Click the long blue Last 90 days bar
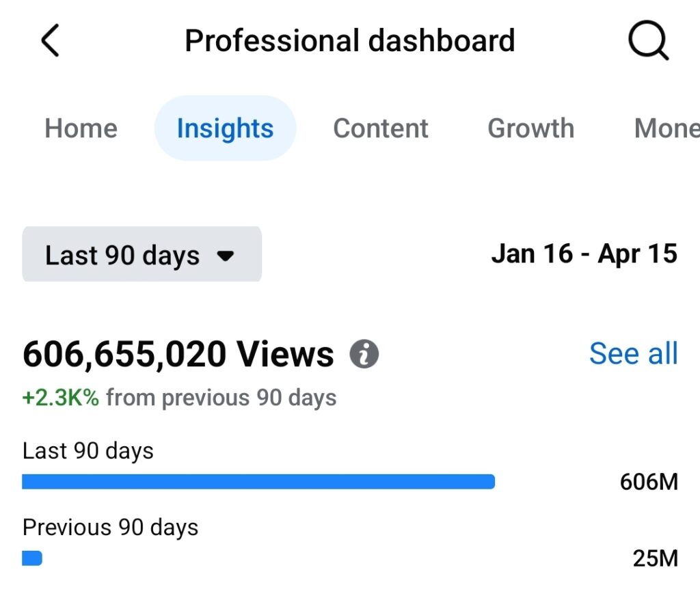 pyautogui.click(x=258, y=482)
